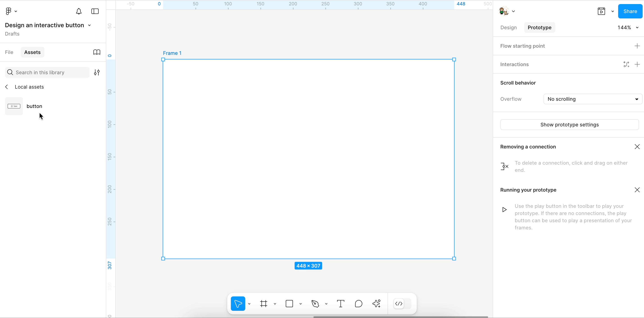Open the notifications bell
Screen dimensions: 644x318
79,11
